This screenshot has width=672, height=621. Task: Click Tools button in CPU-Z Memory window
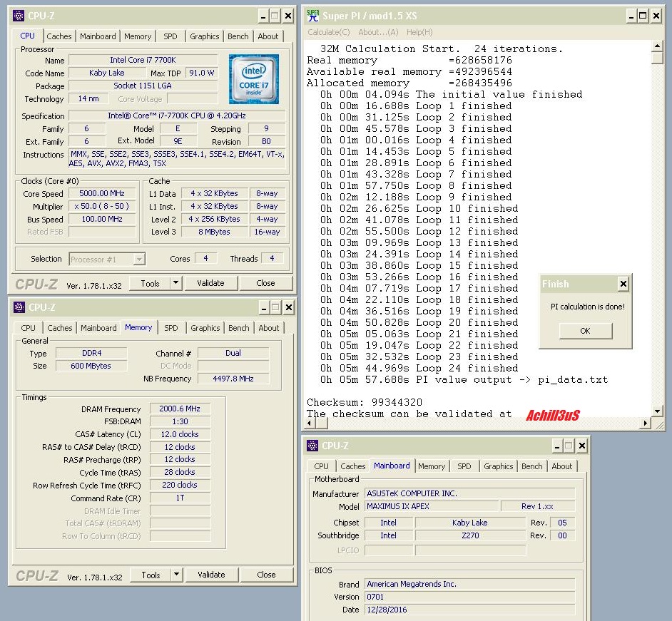coord(151,575)
